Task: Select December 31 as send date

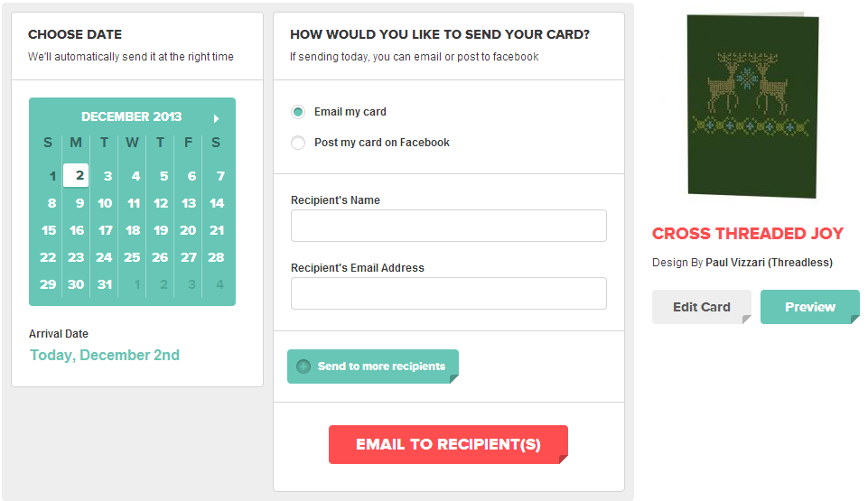Action: pyautogui.click(x=105, y=284)
